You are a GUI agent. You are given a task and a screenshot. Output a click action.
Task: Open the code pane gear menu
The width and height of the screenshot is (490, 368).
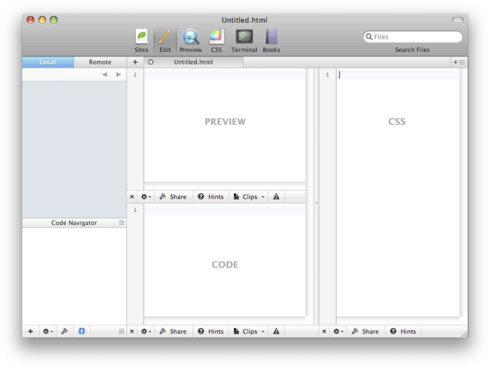coord(146,331)
